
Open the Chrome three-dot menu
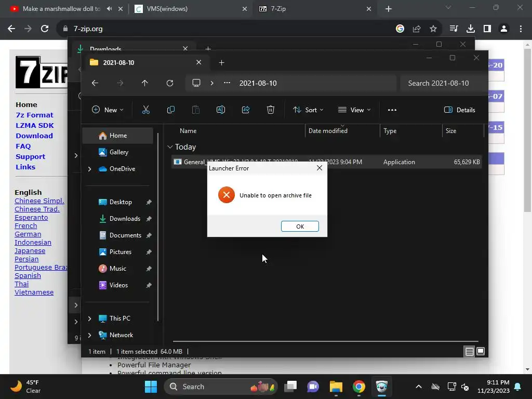pos(521,29)
